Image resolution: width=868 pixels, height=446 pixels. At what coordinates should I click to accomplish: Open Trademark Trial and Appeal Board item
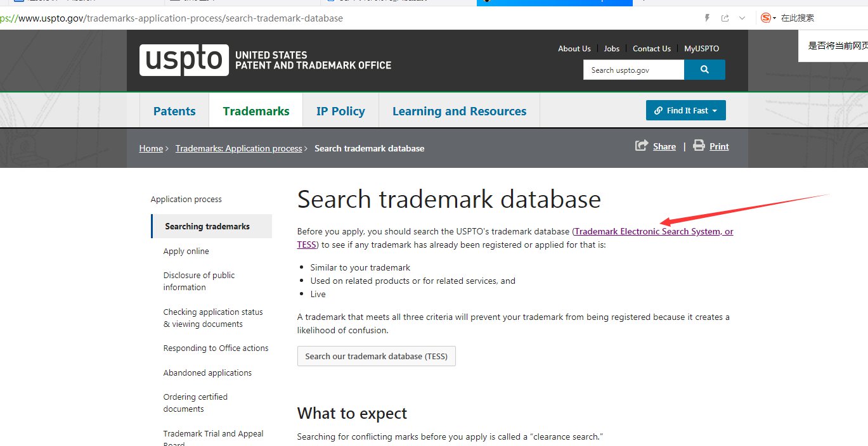coord(213,437)
